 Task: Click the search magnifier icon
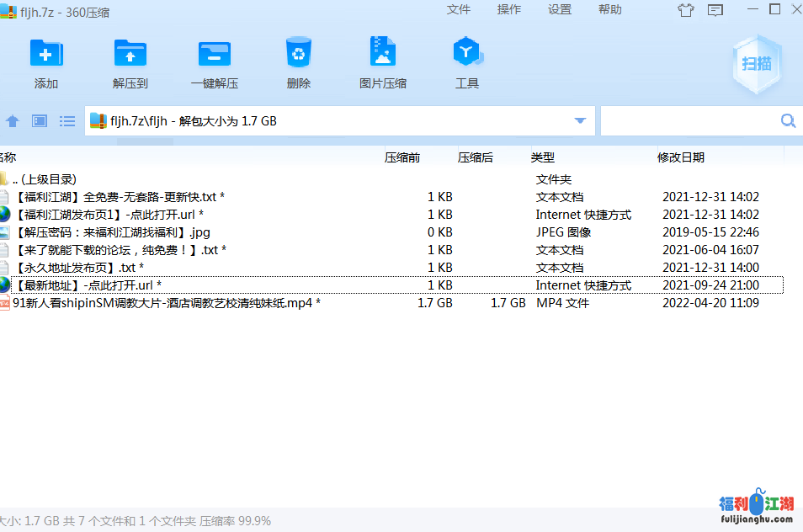coord(788,121)
